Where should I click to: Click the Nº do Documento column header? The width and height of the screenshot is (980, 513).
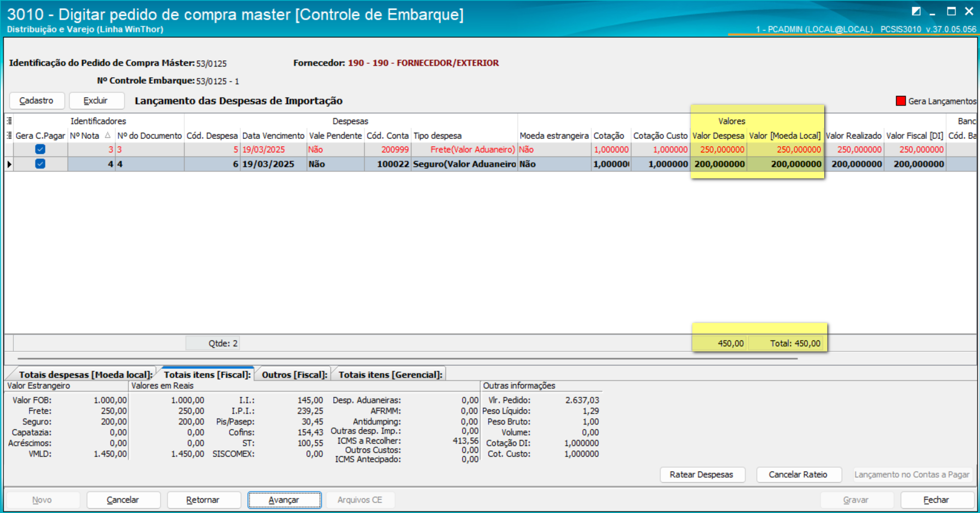pyautogui.click(x=150, y=135)
